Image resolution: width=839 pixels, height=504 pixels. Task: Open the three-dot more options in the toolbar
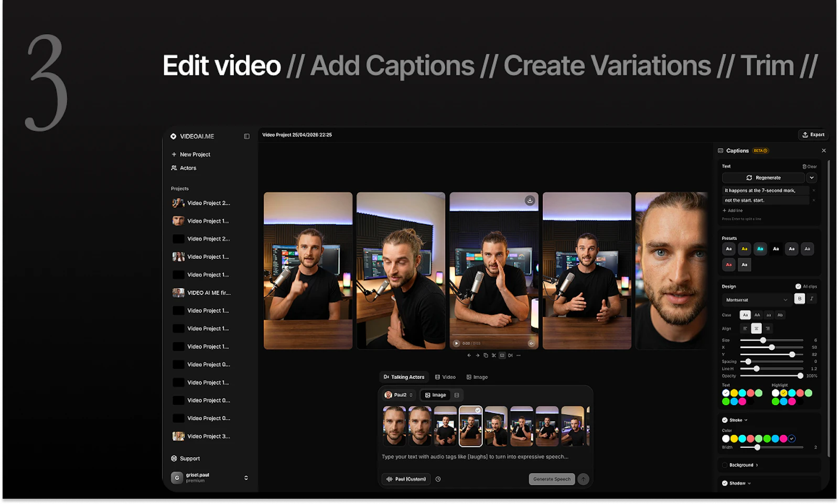click(x=518, y=355)
